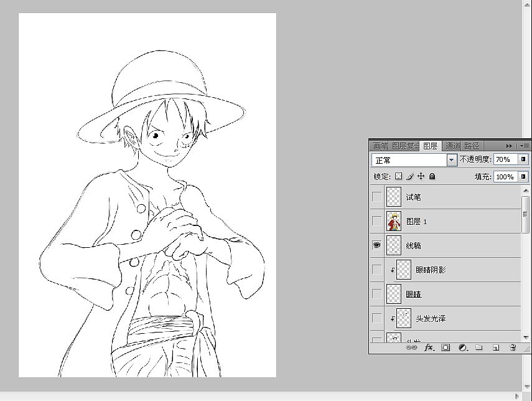
Task: Switch to the 画笔 (Brushes) tab
Action: tap(380, 145)
